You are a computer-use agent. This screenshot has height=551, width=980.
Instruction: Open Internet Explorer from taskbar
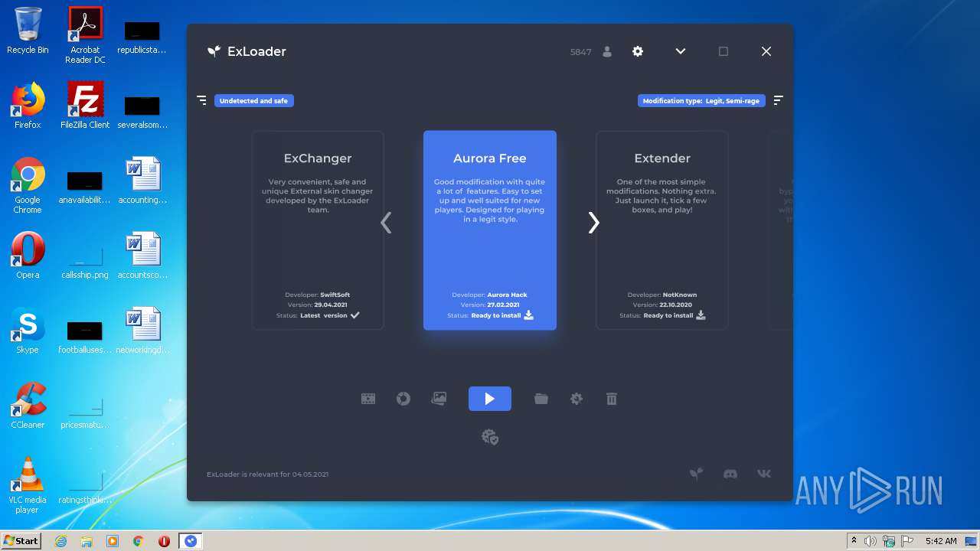(x=60, y=541)
